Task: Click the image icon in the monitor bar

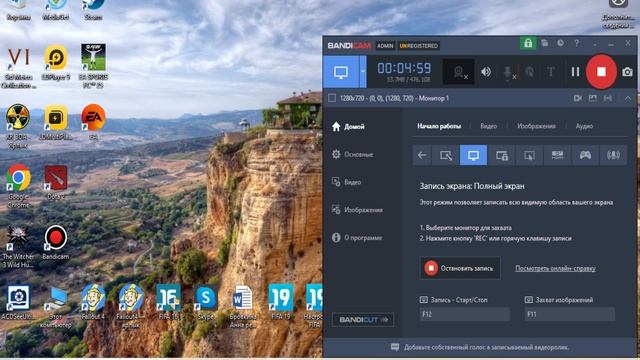Action: 593,98
